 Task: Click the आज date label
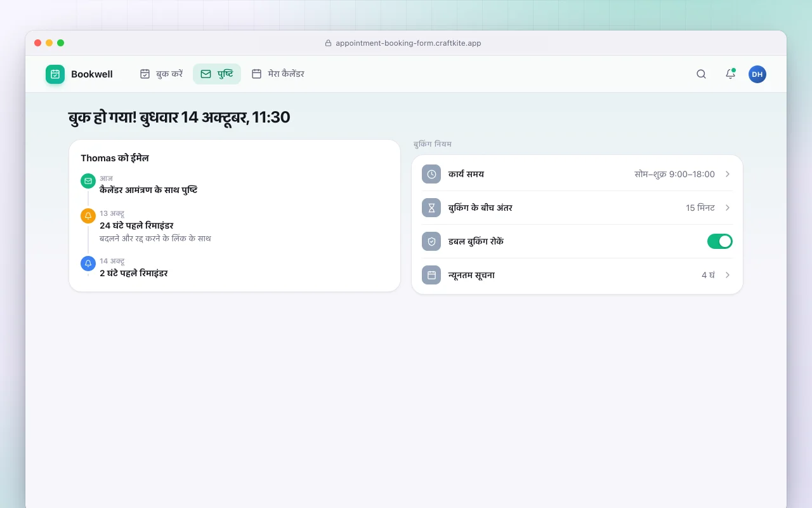tap(106, 178)
